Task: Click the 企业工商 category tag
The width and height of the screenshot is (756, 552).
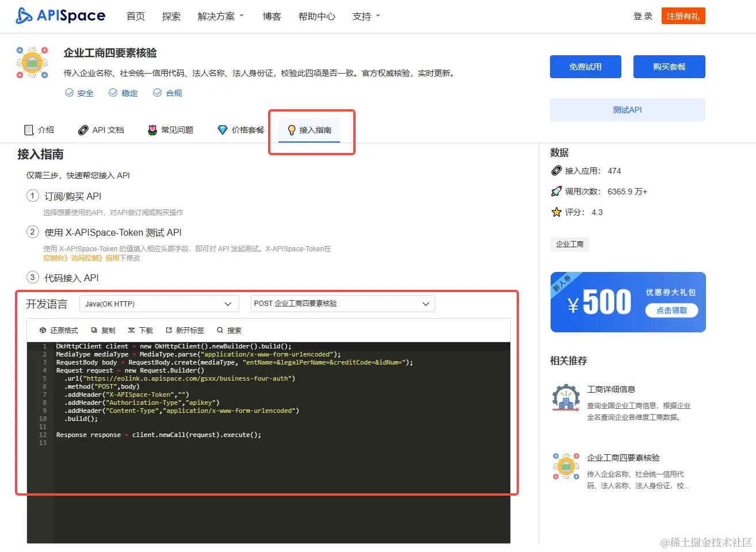Action: [570, 244]
